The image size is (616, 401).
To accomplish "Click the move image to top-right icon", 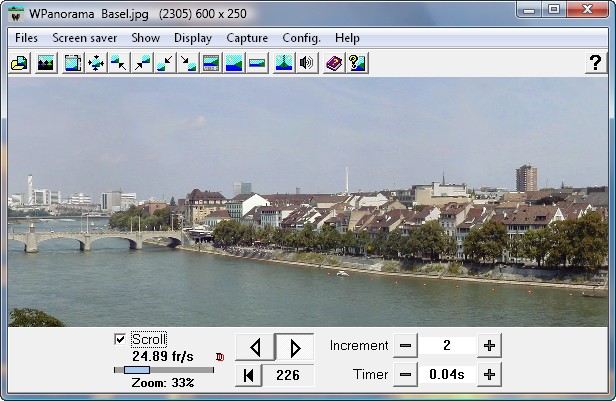I will pos(142,63).
